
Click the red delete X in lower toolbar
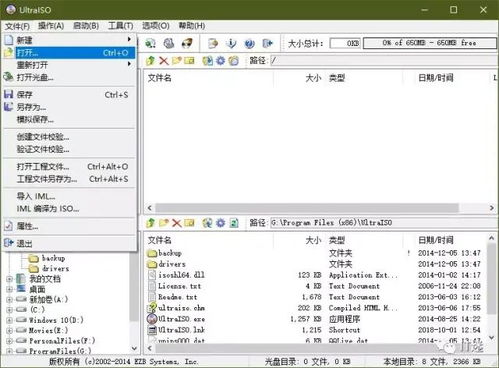(177, 223)
